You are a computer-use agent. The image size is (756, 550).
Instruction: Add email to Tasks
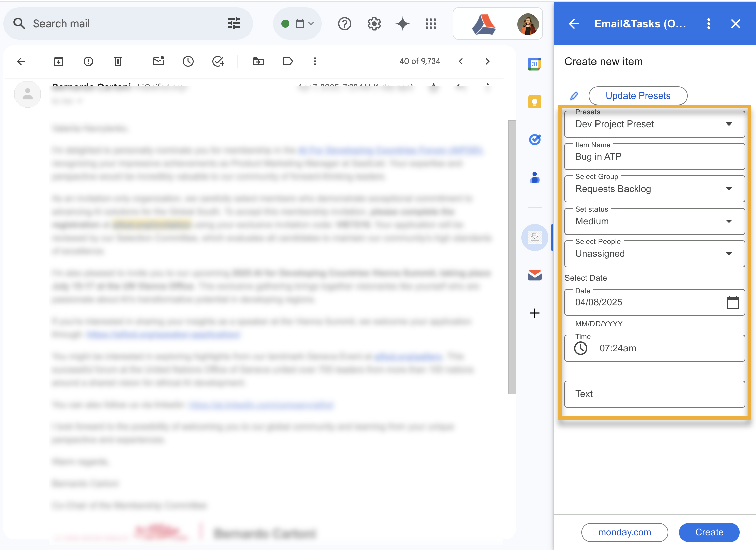click(218, 61)
